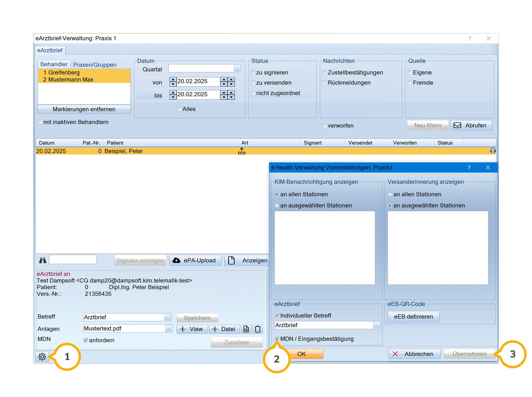Click left stepper of 'bis' date
The width and height of the screenshot is (532, 397).
coord(173,95)
